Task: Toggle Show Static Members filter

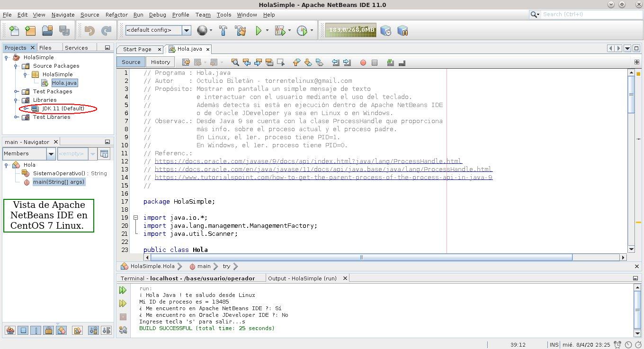Action: pos(36,331)
